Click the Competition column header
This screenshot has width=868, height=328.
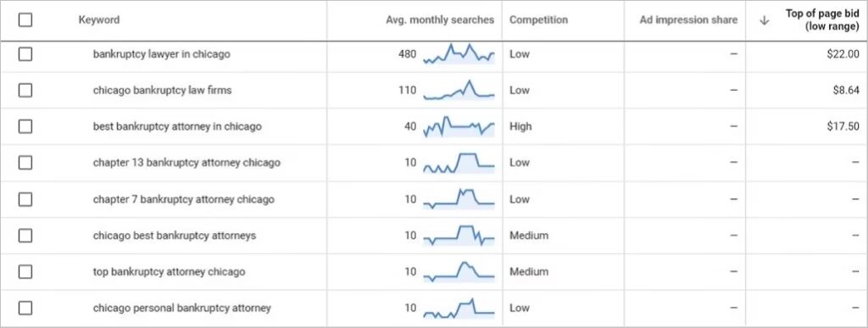(538, 19)
